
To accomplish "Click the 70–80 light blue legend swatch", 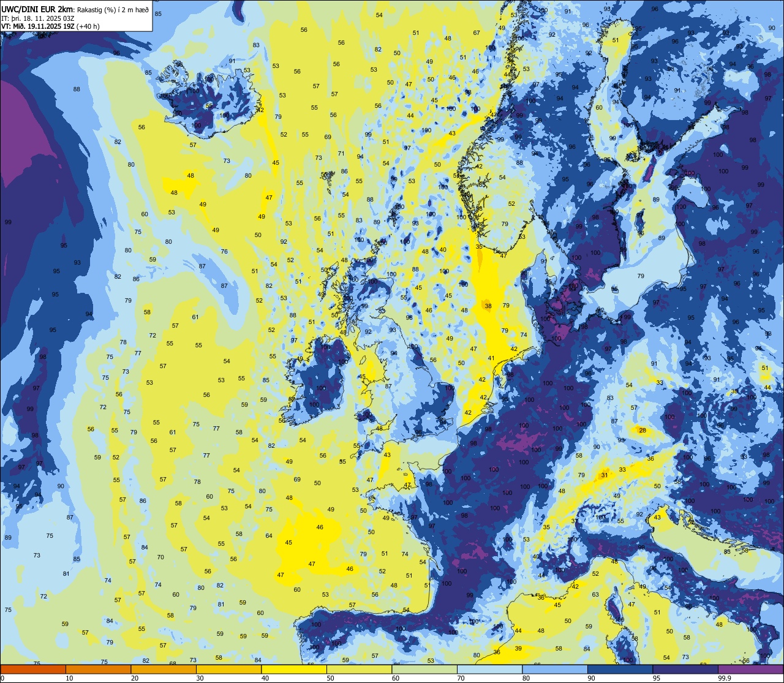I will click(x=489, y=670).
